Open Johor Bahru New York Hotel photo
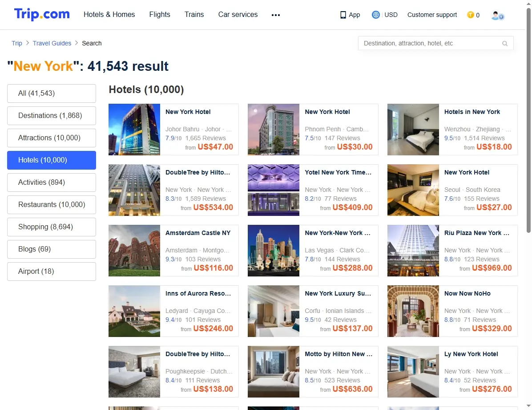The height and width of the screenshot is (410, 532). (x=134, y=130)
